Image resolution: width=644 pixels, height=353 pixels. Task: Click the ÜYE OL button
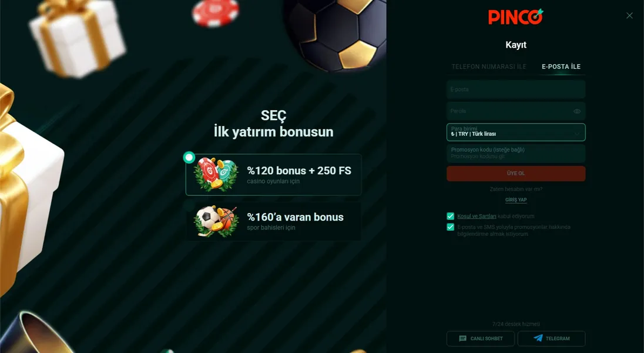[516, 173]
